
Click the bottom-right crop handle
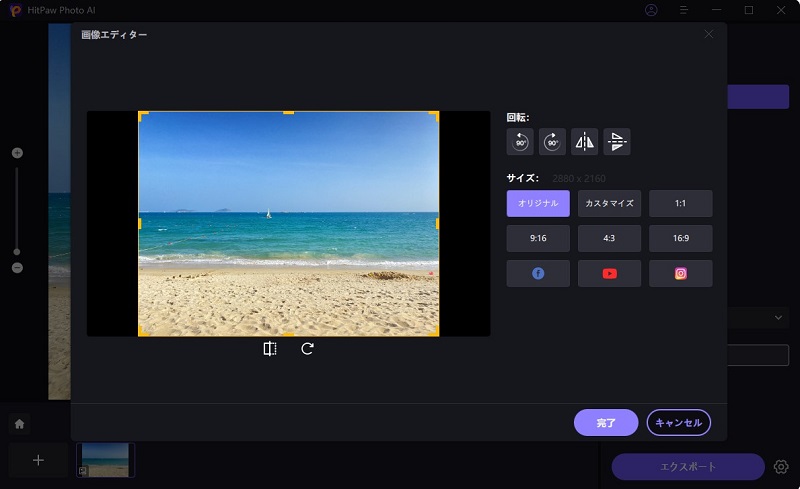coord(434,331)
